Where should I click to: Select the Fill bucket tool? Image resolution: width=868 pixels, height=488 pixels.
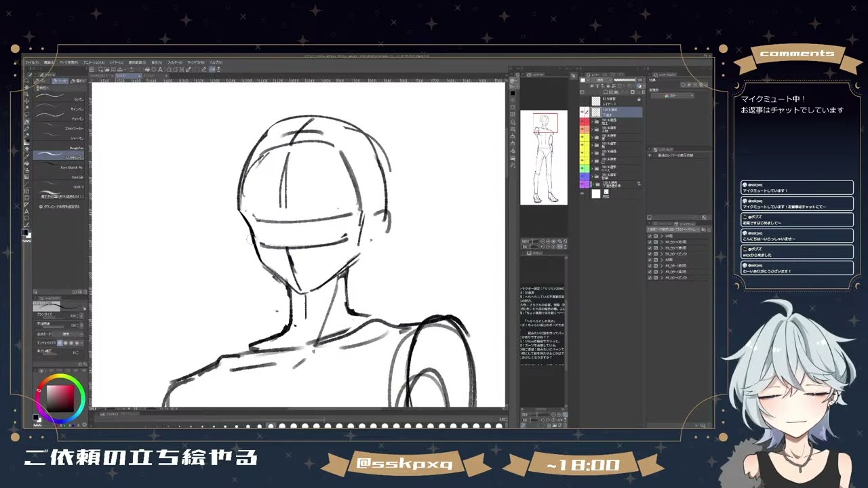pos(27,163)
